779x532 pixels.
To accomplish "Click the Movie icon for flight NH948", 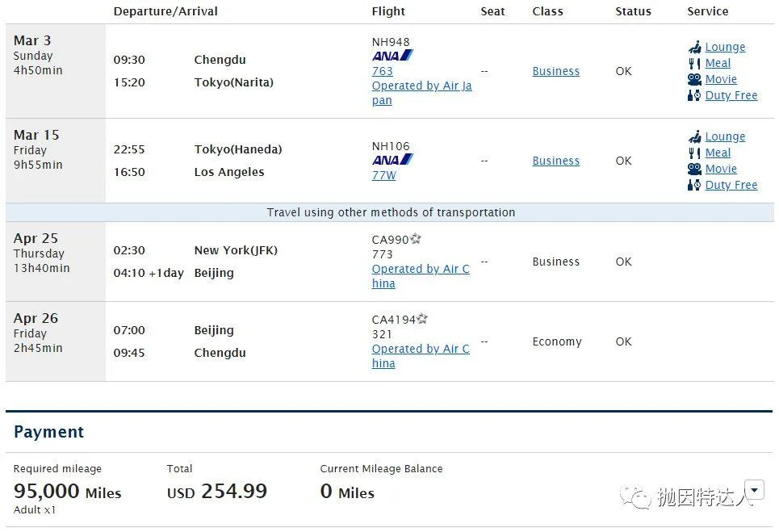I will [x=694, y=79].
